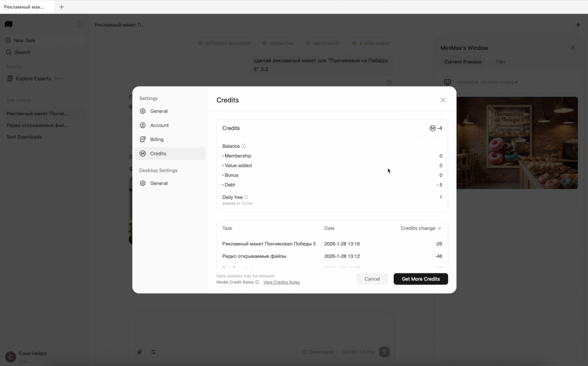Click the Model Credit Rates info icon

[x=257, y=282]
